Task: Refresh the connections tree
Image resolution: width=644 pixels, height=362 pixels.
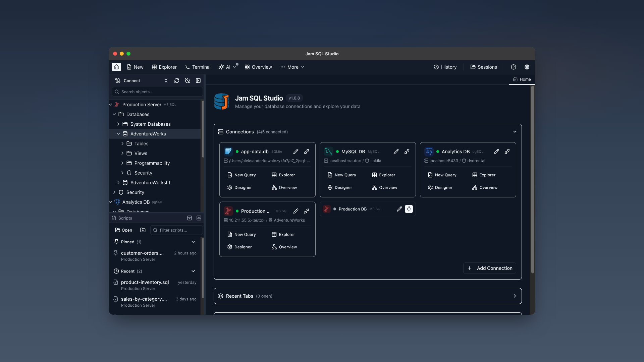Action: (x=177, y=80)
